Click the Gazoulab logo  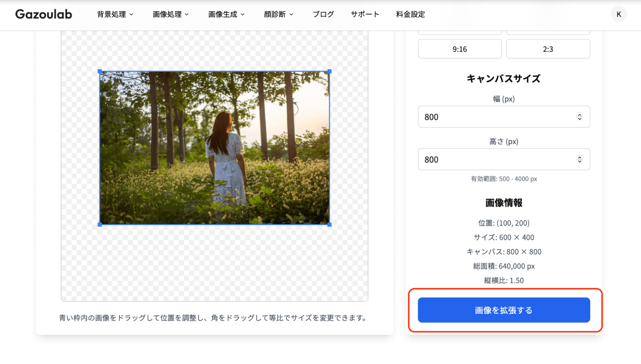click(x=44, y=14)
